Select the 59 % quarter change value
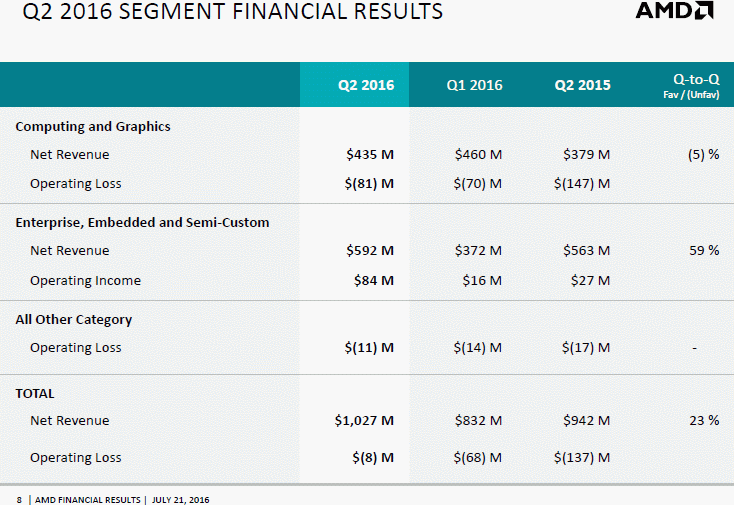Viewport: 734px width, 505px height. point(704,250)
